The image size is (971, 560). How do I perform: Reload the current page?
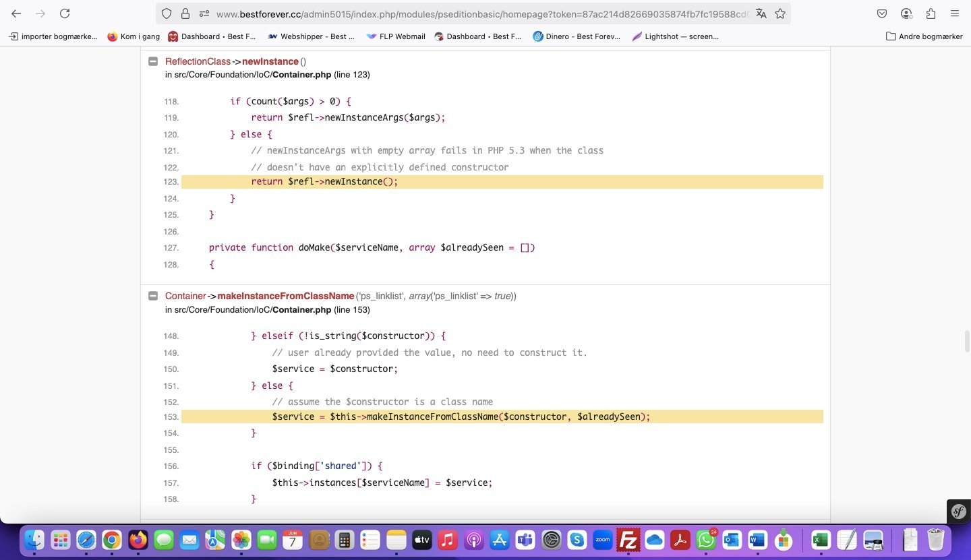pos(65,13)
